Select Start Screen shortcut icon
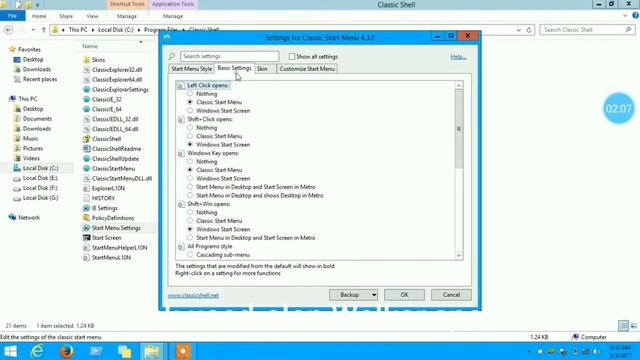Screen dimensions: 640x360 click(86, 238)
